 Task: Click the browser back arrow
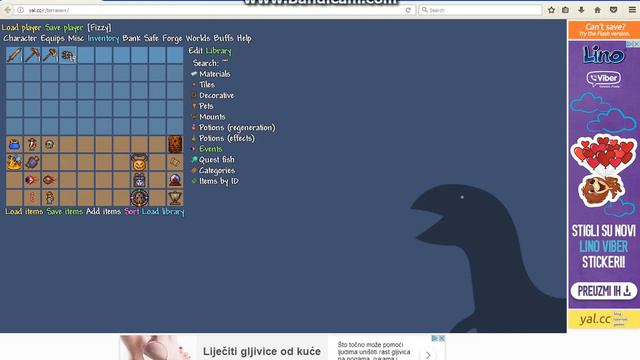pos(8,10)
